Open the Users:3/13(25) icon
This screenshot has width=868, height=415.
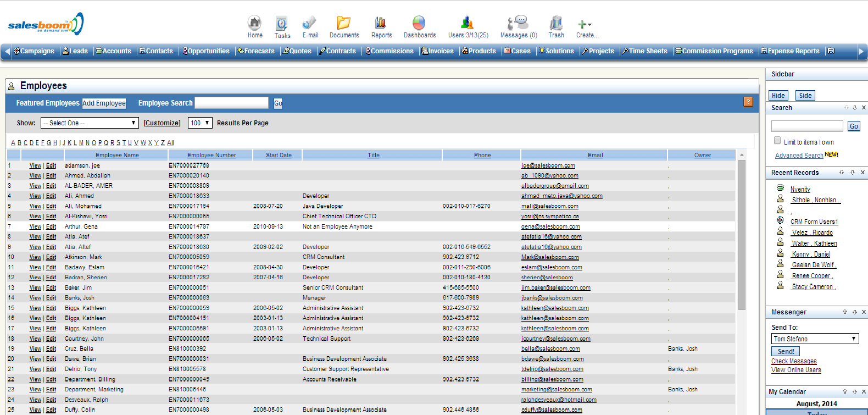pyautogui.click(x=468, y=23)
